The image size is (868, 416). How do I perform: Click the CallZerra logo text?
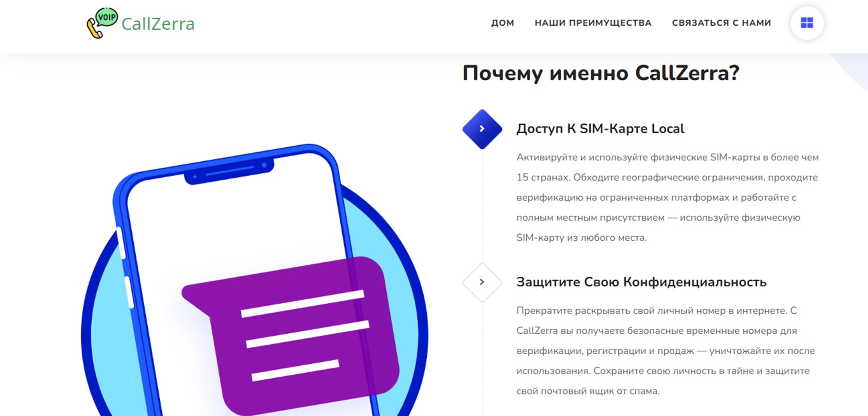[x=158, y=24]
